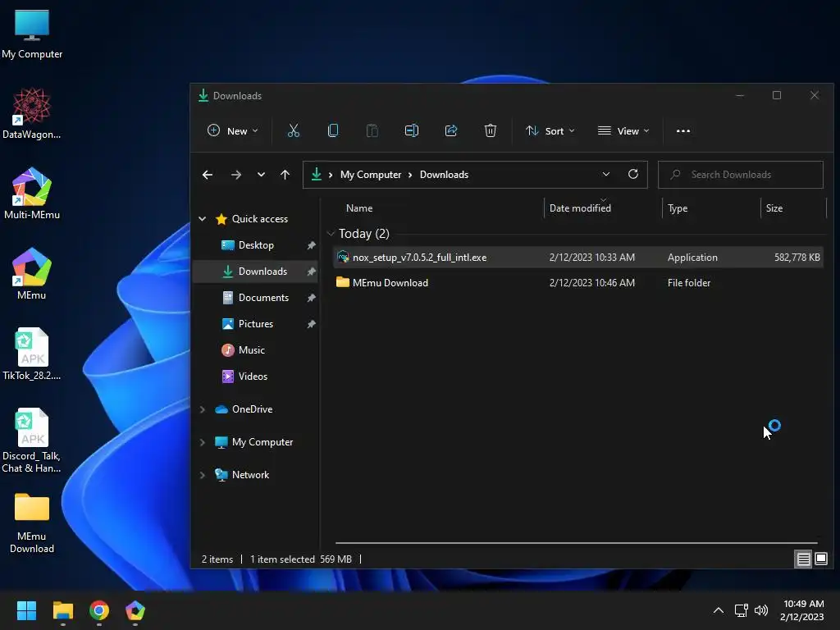Show hidden icons in system tray

coord(719,610)
